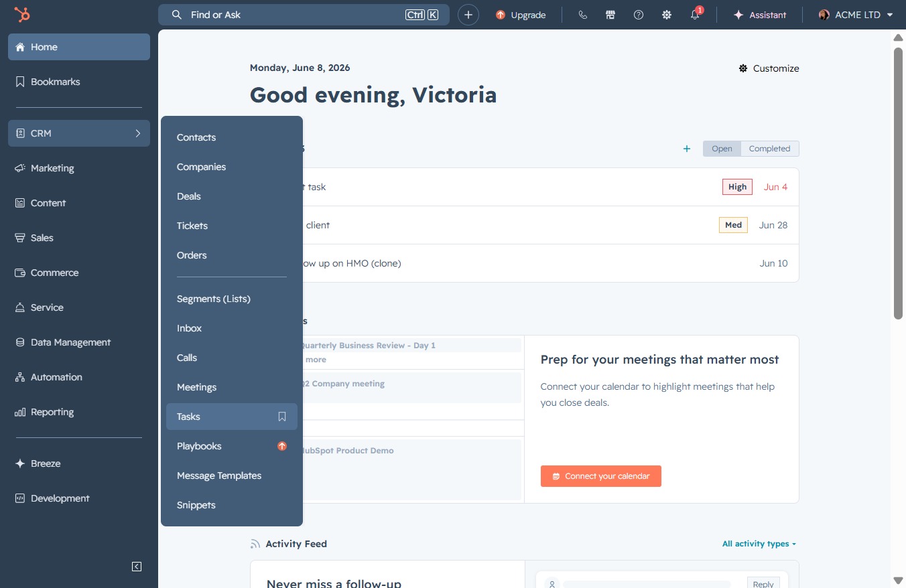
Task: Open Bookmarks in the sidebar
Action: coord(79,82)
